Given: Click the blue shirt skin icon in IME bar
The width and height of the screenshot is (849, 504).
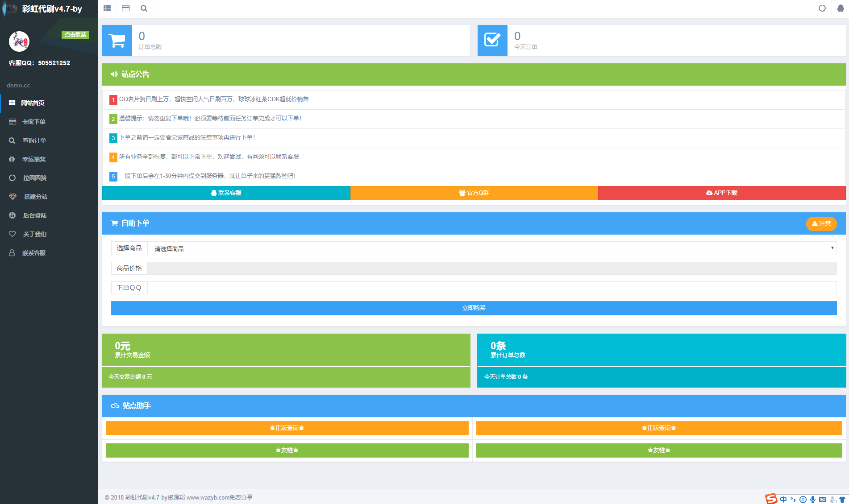Looking at the screenshot, I should pos(842,500).
